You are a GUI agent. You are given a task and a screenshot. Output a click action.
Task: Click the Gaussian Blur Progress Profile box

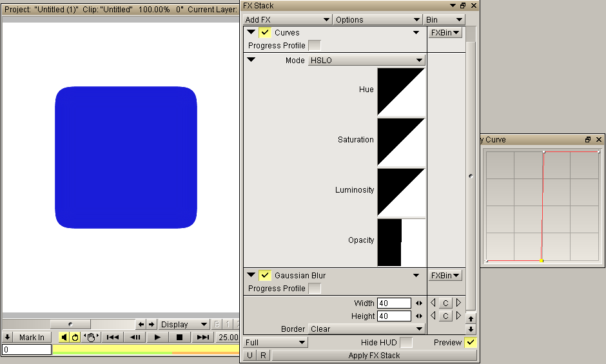[315, 288]
